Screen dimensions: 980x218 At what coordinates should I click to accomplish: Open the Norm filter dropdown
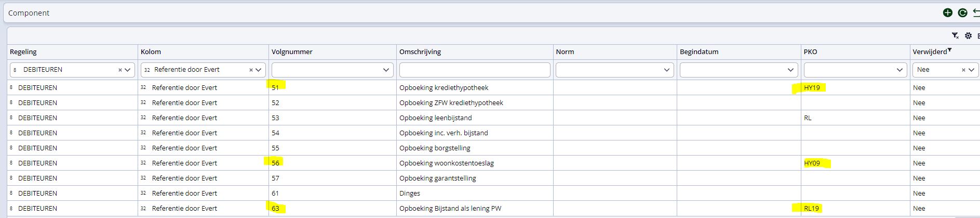point(667,70)
